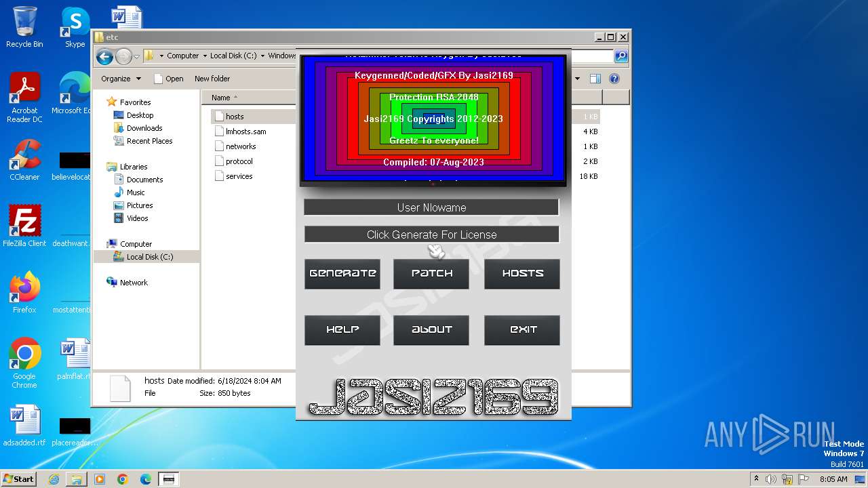Open the media player taskbar icon
868x488 pixels.
[x=100, y=479]
